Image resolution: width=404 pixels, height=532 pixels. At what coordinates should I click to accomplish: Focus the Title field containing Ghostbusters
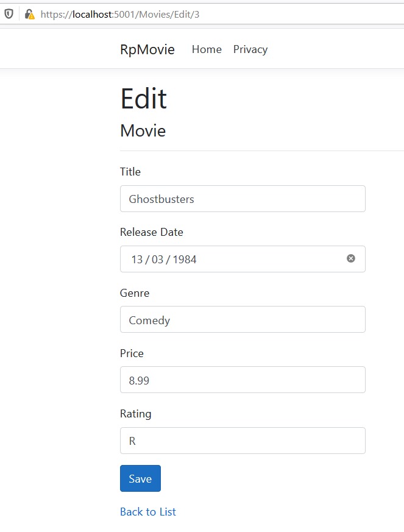click(x=243, y=199)
